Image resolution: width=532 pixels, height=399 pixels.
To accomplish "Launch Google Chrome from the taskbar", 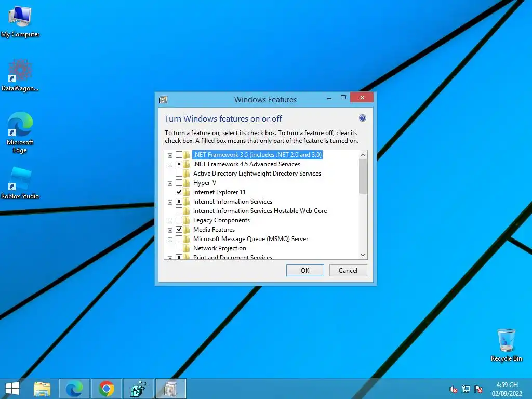I will coord(106,389).
